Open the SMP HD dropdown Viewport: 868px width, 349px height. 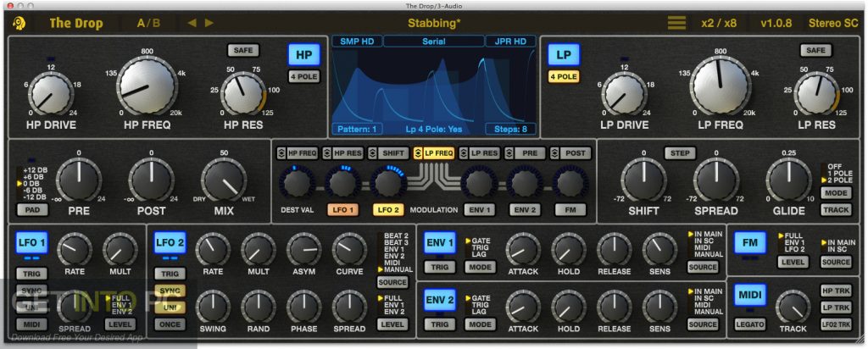tap(357, 41)
